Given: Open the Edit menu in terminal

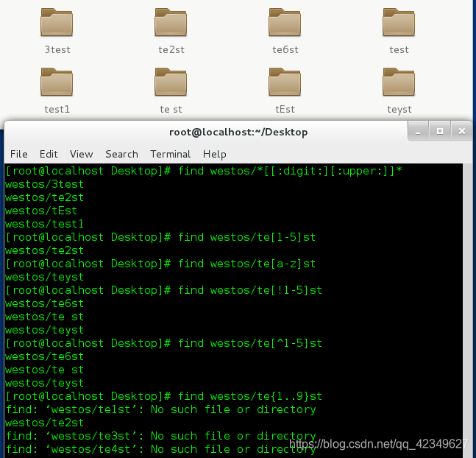Looking at the screenshot, I should [x=49, y=154].
